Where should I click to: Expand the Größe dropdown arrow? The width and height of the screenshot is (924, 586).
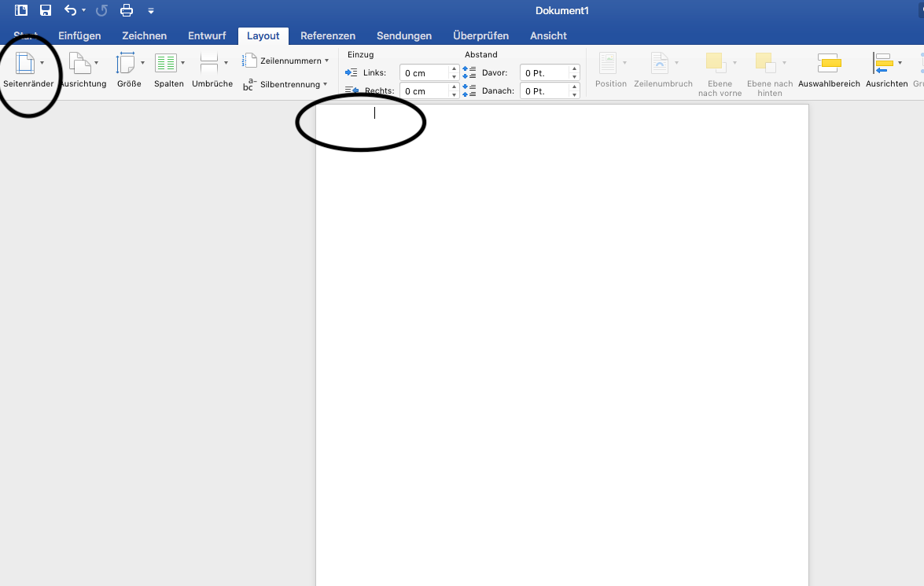[142, 63]
